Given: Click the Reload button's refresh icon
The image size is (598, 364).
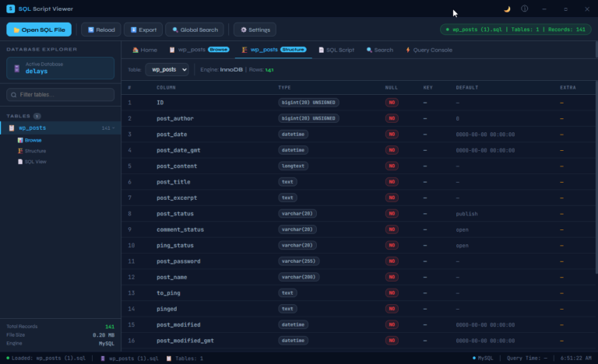Looking at the screenshot, I should 91,30.
